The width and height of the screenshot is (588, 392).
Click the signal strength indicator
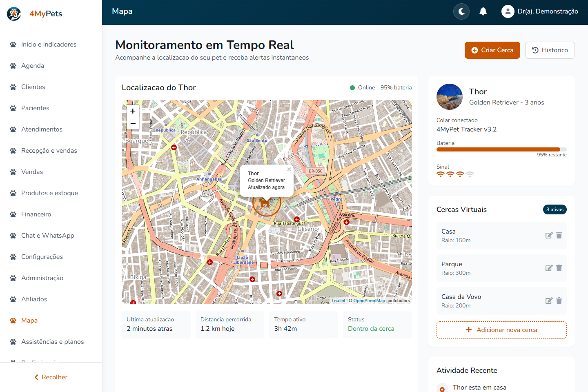click(455, 174)
